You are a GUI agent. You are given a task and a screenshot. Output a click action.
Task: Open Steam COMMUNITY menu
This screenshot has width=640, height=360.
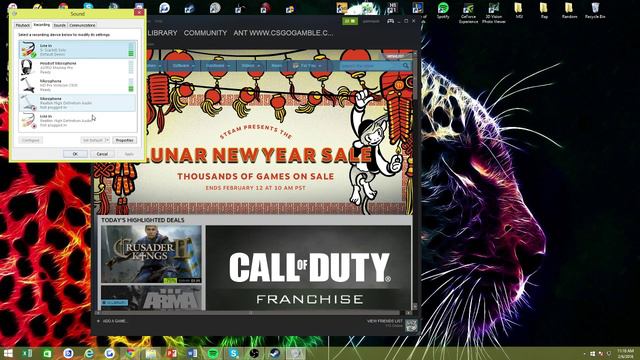pyautogui.click(x=205, y=33)
